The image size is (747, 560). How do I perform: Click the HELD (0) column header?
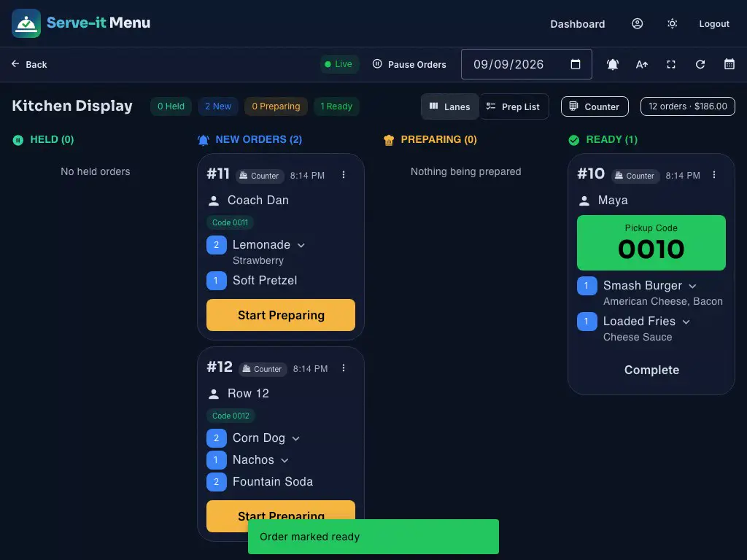52,139
